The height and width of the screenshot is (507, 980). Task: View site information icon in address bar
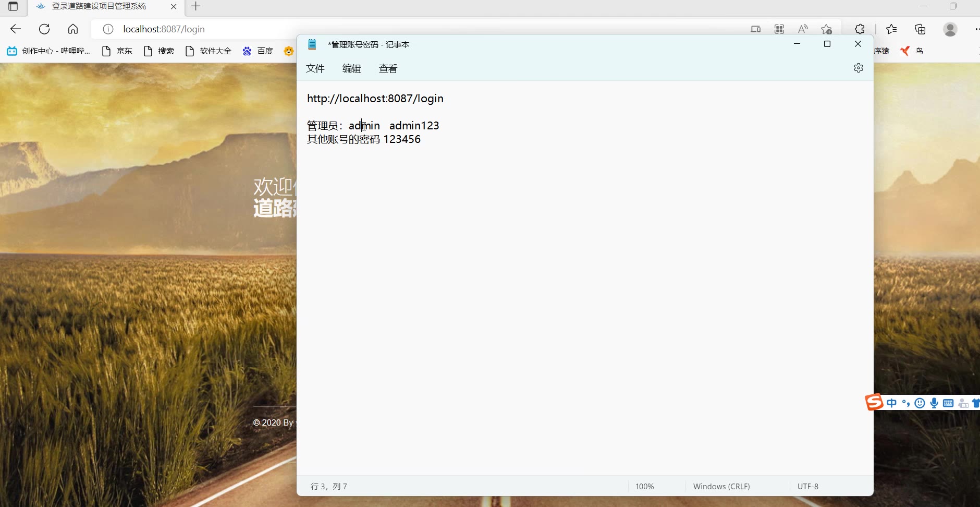coord(108,29)
